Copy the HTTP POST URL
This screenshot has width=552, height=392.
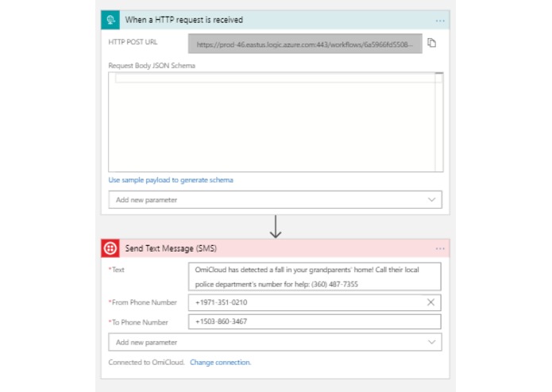click(x=431, y=43)
